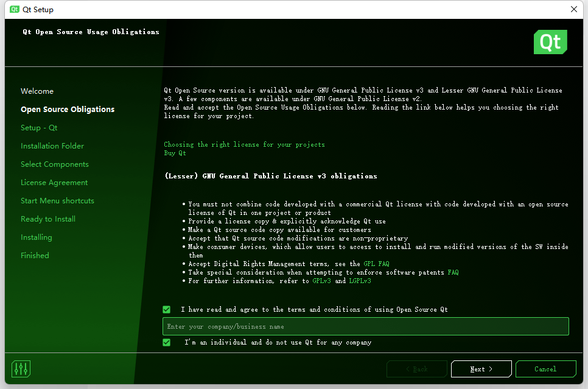Go back using the disabled Back button
588x389 pixels.
tap(416, 369)
